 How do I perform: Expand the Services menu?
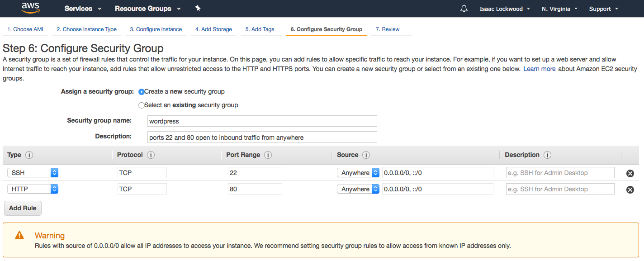coord(83,9)
